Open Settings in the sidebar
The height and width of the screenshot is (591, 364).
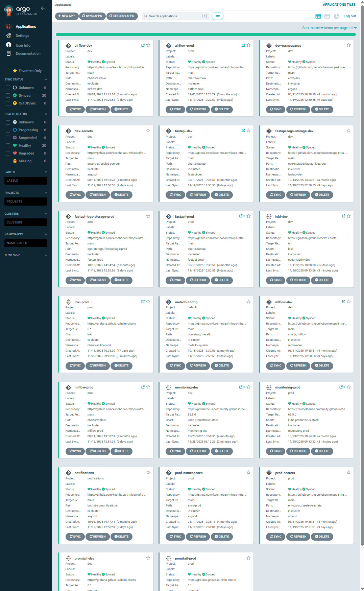point(22,36)
